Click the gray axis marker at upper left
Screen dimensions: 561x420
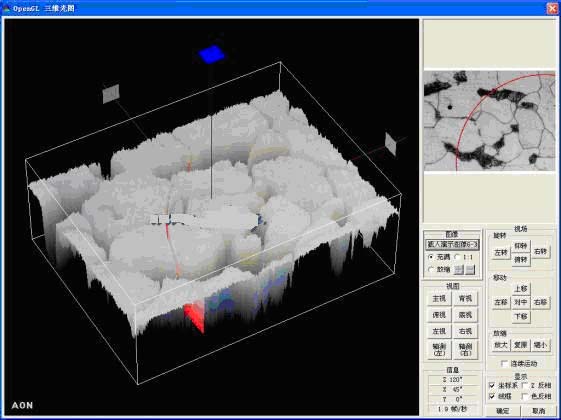(x=111, y=94)
